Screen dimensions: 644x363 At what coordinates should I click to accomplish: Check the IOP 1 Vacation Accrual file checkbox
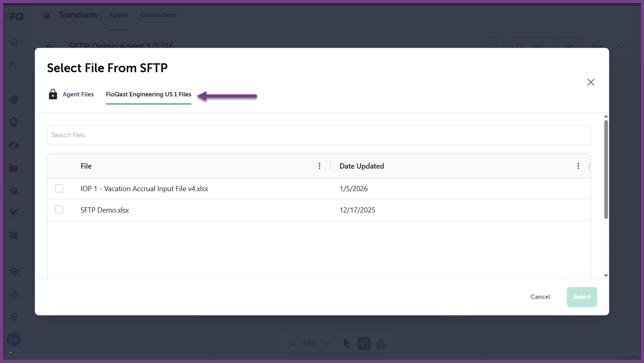pos(59,188)
